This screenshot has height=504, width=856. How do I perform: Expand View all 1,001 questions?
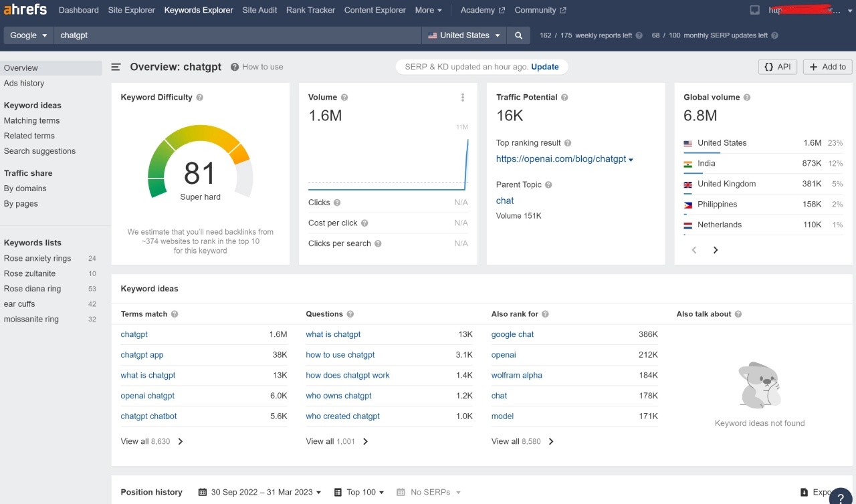coord(337,442)
